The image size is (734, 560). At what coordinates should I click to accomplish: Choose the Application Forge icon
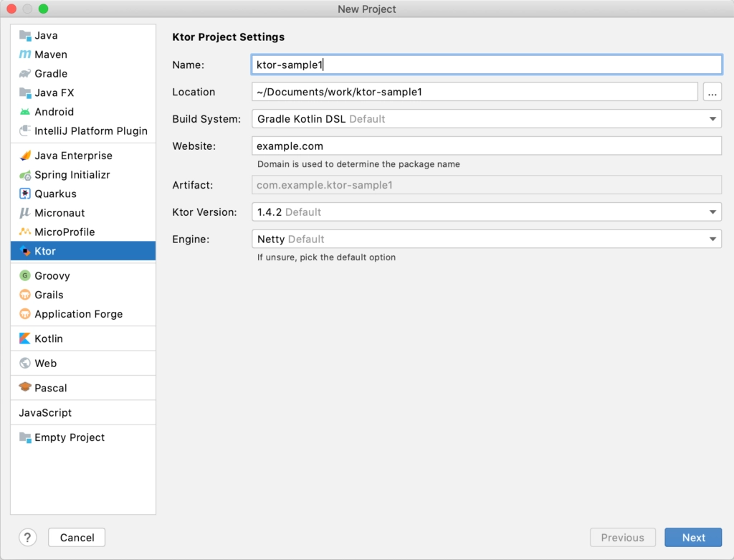[x=25, y=314]
